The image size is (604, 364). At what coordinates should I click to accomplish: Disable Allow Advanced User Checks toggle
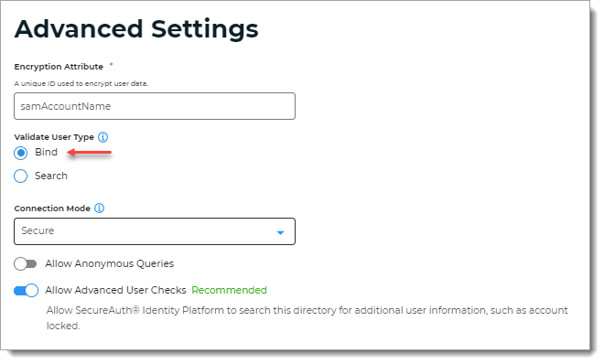click(26, 290)
